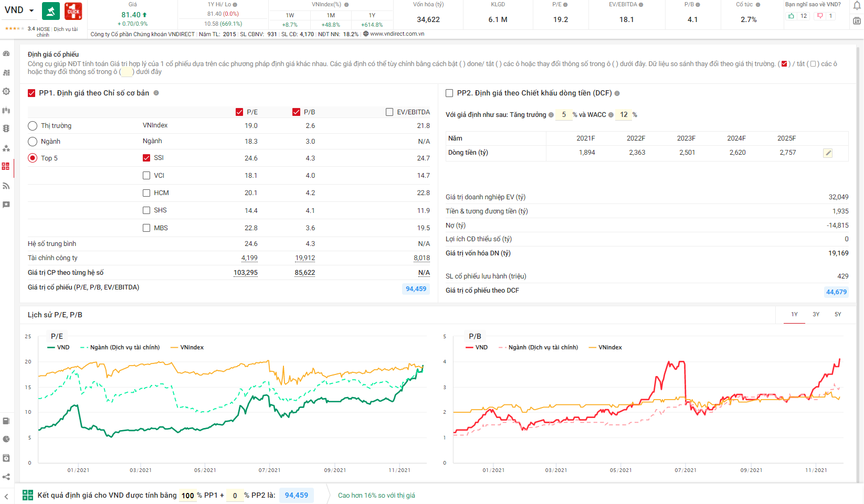Click the 94,459 valuation in PP1 panel
The image size is (864, 504).
coord(416,289)
